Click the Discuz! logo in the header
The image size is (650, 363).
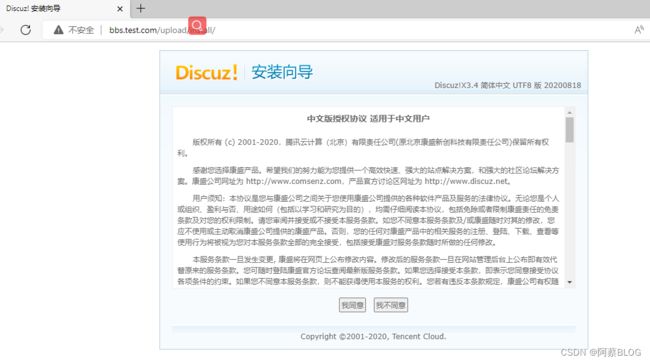pyautogui.click(x=206, y=73)
